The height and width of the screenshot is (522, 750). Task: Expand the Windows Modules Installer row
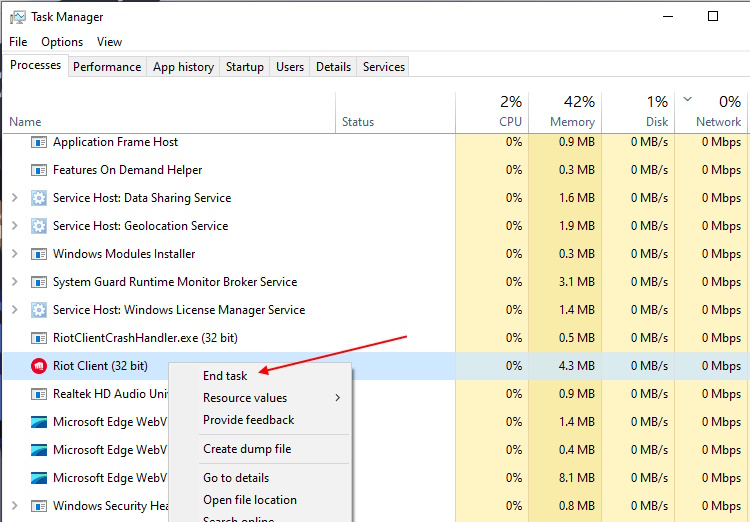pyautogui.click(x=15, y=254)
